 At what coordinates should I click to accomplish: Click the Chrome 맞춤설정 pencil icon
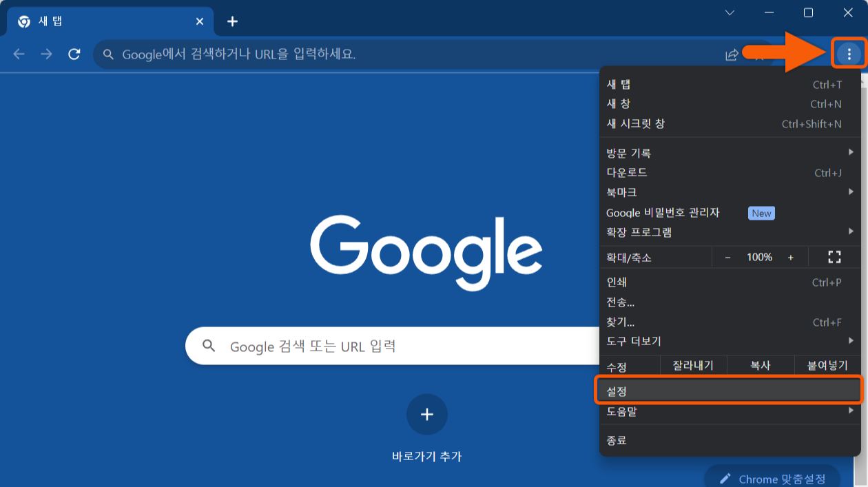click(727, 479)
